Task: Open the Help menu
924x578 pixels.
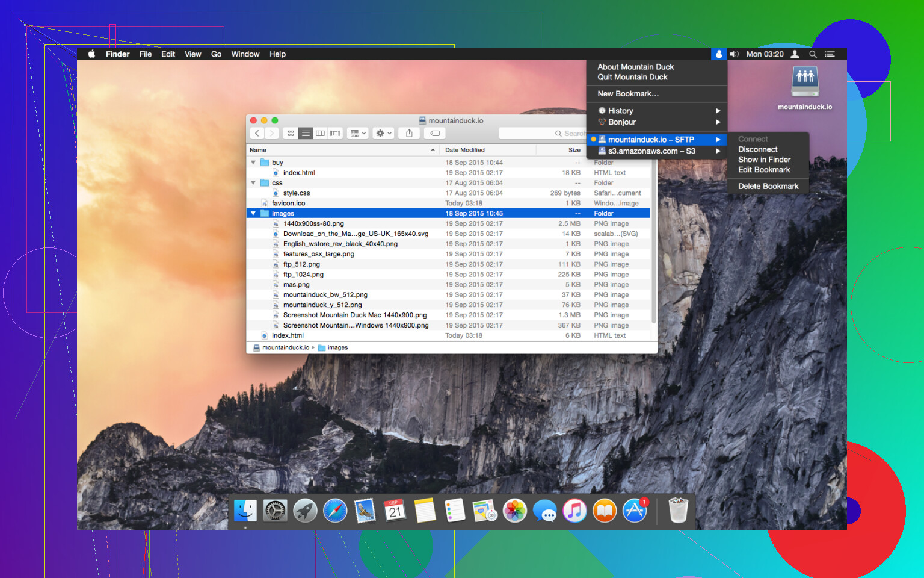Action: tap(278, 54)
